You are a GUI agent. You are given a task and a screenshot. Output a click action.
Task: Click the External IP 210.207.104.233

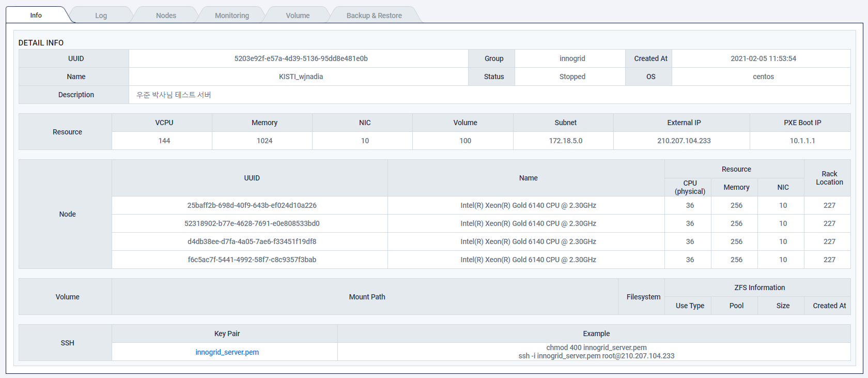tap(684, 141)
